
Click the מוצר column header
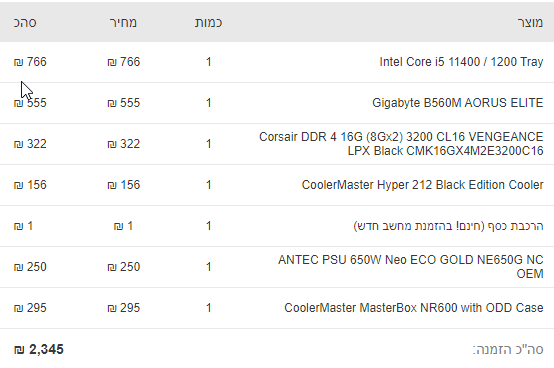(530, 23)
